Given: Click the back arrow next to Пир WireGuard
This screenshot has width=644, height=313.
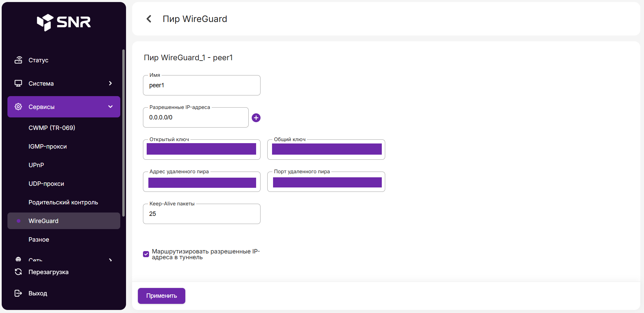Looking at the screenshot, I should click(149, 19).
